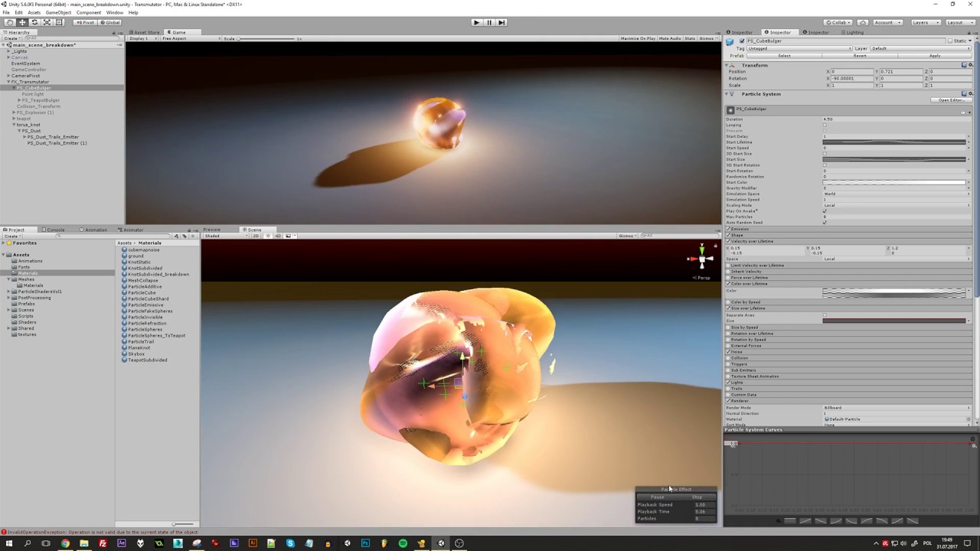Click the prefab Revert button
Screen dimensions: 980x551
pyautogui.click(x=860, y=56)
